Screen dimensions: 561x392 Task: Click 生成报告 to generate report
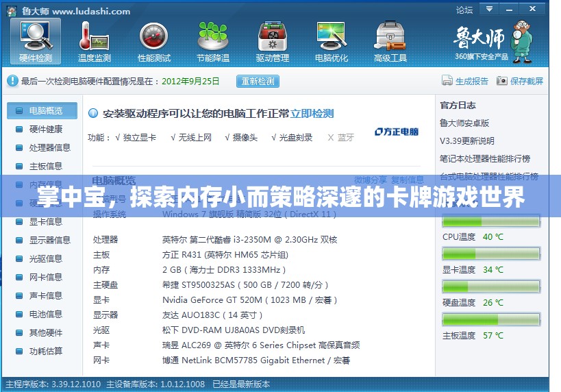[465, 81]
